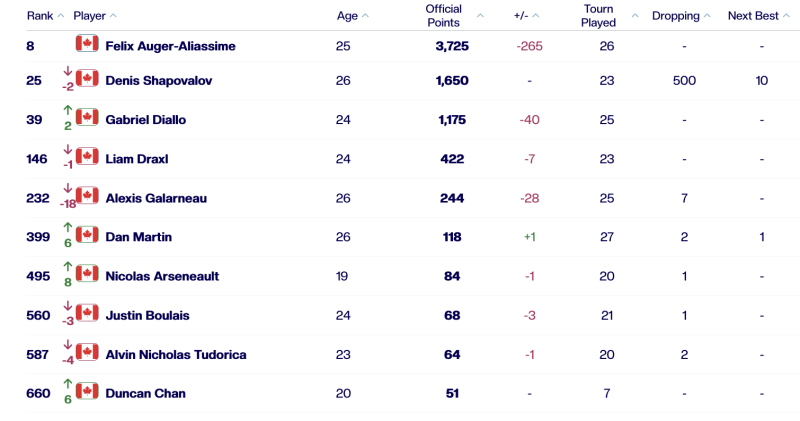Screen dimensions: 800x421
Task: Click the flag icon next to Liam Draxl
Action: point(87,158)
